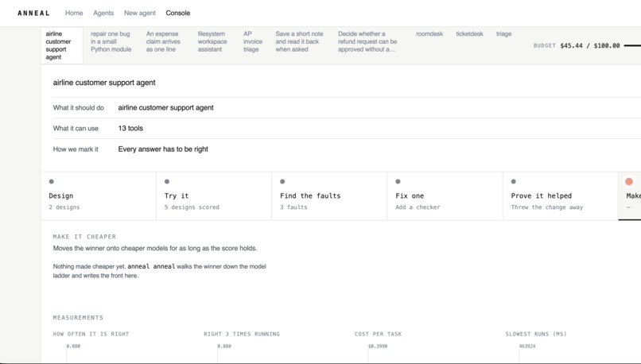
Task: Switch to the triage tab
Action: (x=503, y=34)
